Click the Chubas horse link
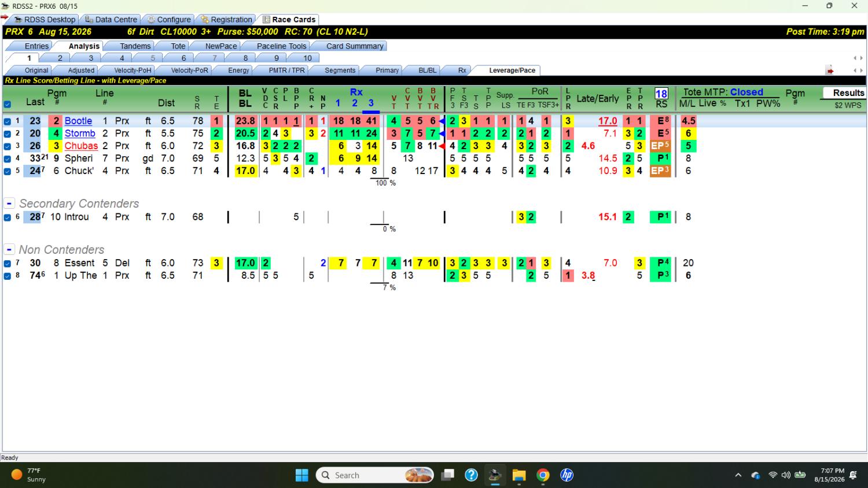This screenshot has width=868, height=488. [81, 146]
